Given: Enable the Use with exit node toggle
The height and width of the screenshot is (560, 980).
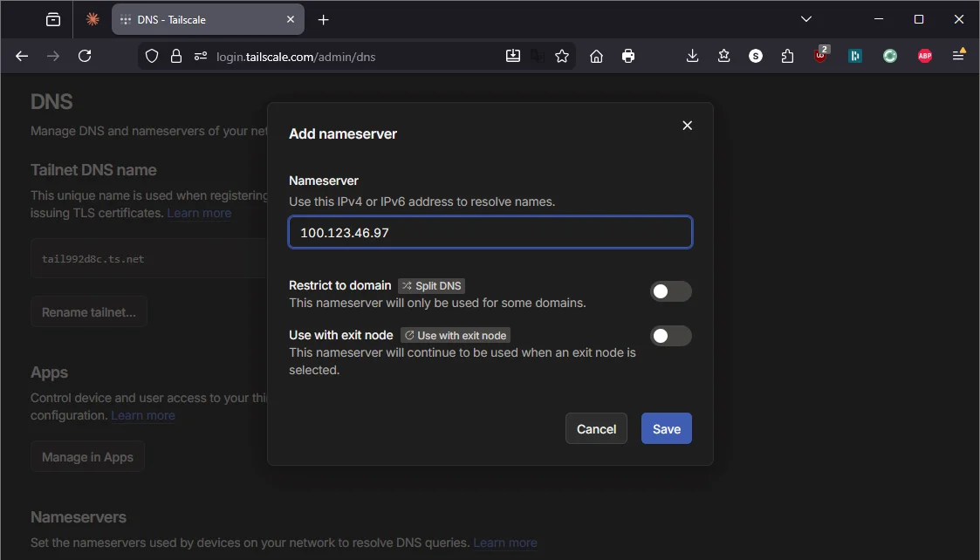Looking at the screenshot, I should 671,336.
